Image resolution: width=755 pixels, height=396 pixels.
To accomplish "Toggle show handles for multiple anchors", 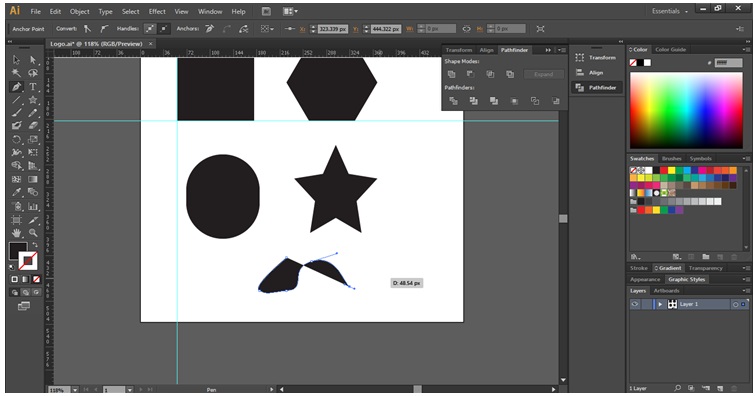I will [x=150, y=29].
